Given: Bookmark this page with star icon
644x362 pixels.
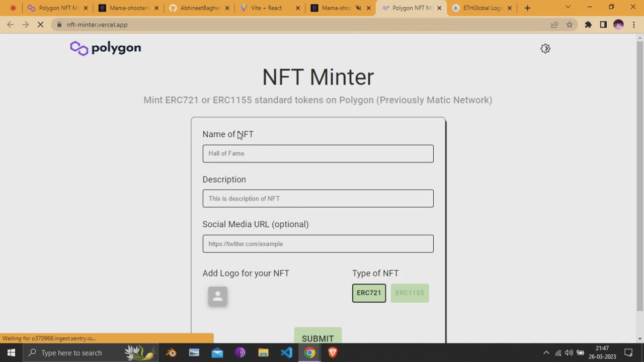Looking at the screenshot, I should [x=570, y=25].
